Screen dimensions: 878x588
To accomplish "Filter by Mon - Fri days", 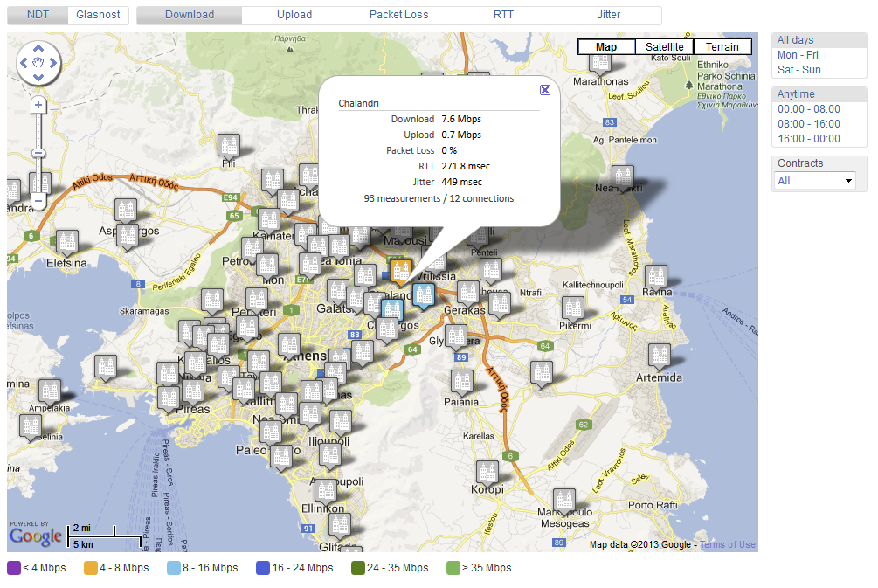I will pyautogui.click(x=798, y=55).
